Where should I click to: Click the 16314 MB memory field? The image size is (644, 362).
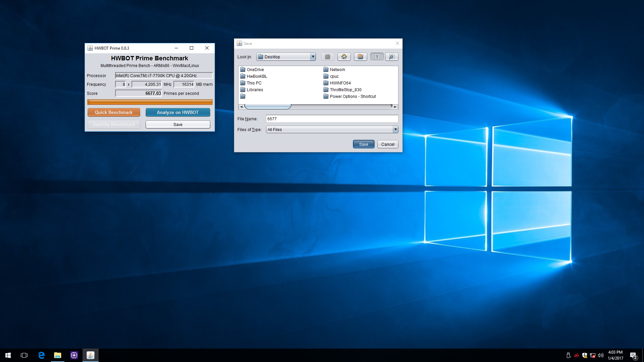184,84
